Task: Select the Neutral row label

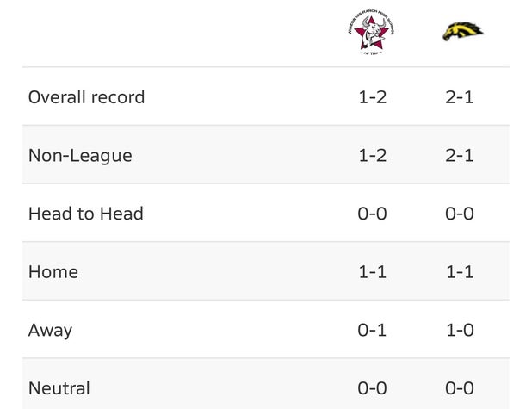Action: [59, 388]
